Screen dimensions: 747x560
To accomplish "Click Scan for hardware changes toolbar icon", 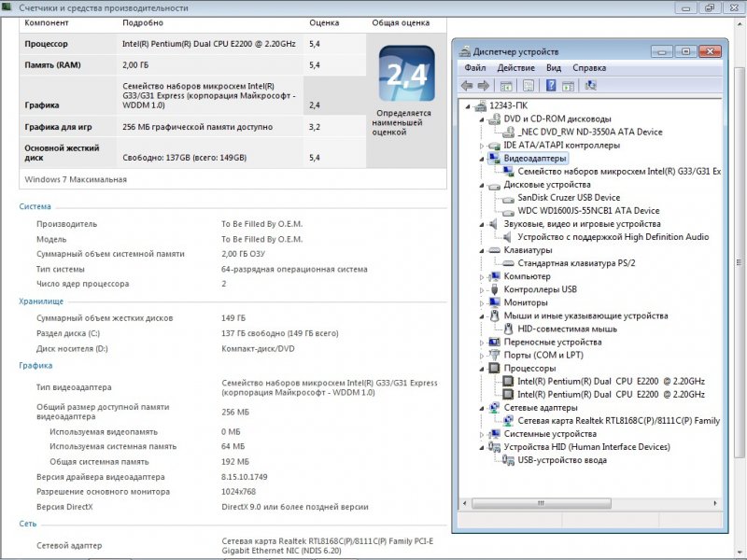I will point(590,85).
